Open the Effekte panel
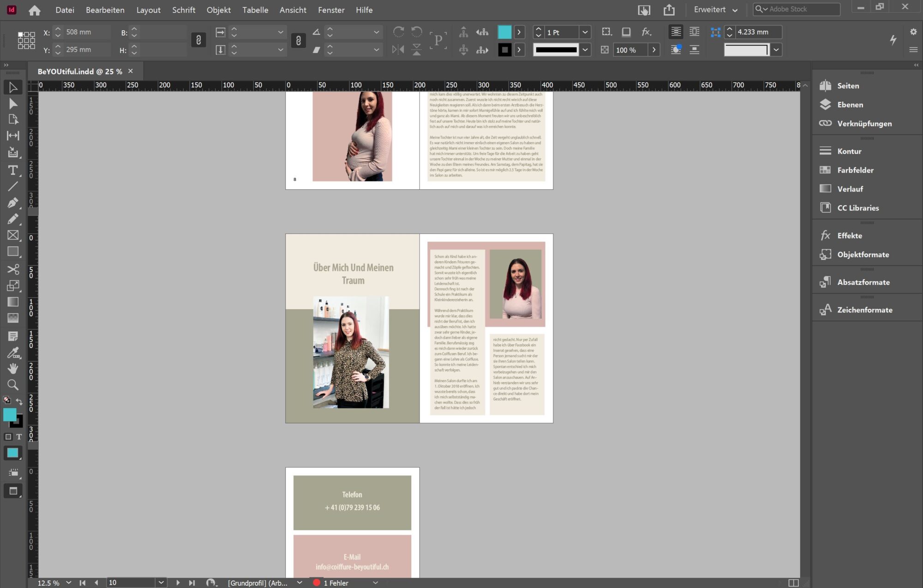923x588 pixels. pos(849,236)
